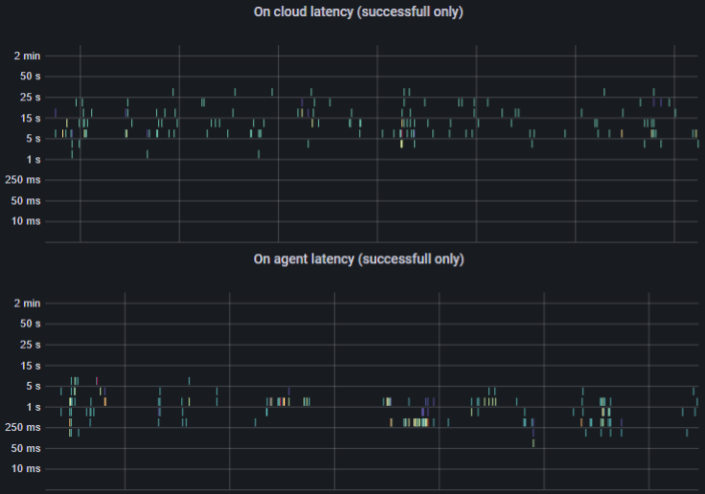
Task: Click '250 ms' axis label in cloud latency chart
Action: [24, 180]
